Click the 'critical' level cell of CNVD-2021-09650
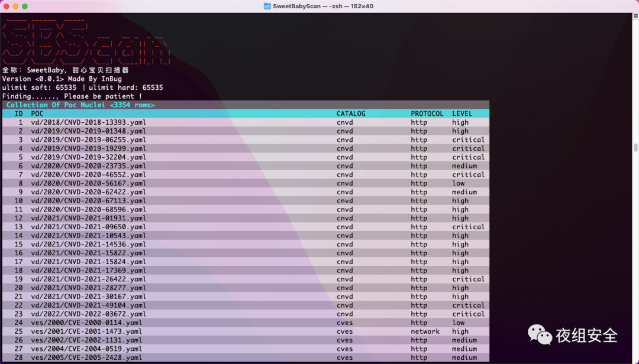 point(468,227)
